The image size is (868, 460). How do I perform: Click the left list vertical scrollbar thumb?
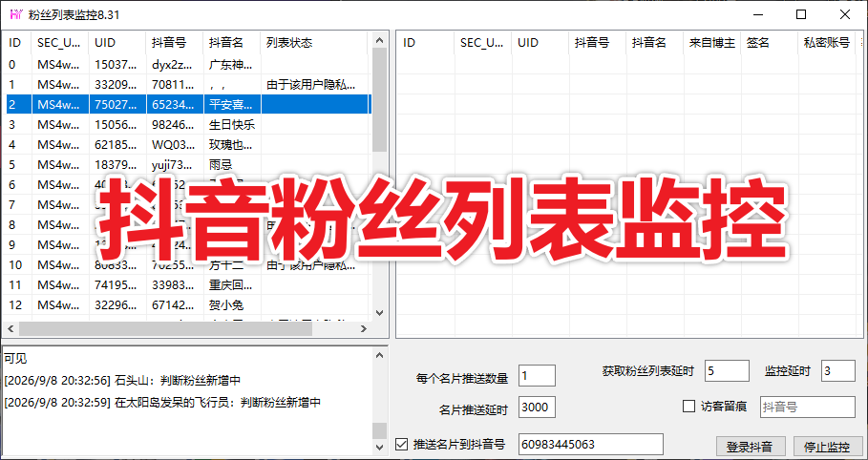379,99
